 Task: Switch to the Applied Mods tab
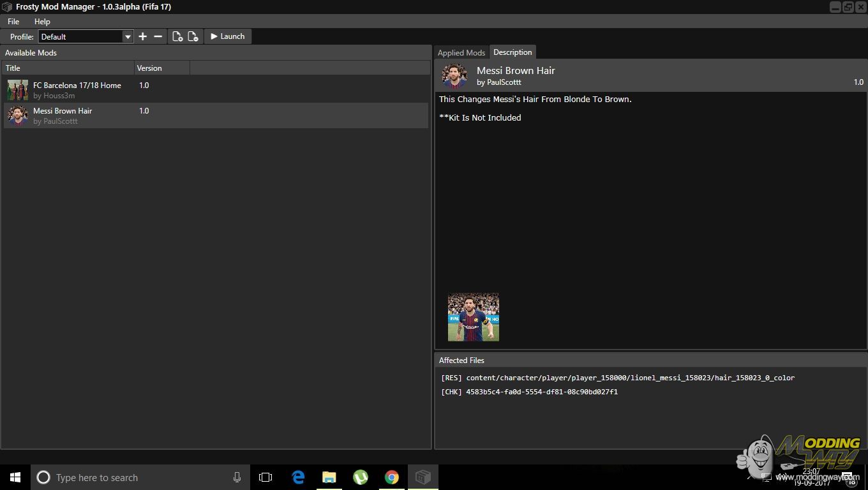(461, 53)
